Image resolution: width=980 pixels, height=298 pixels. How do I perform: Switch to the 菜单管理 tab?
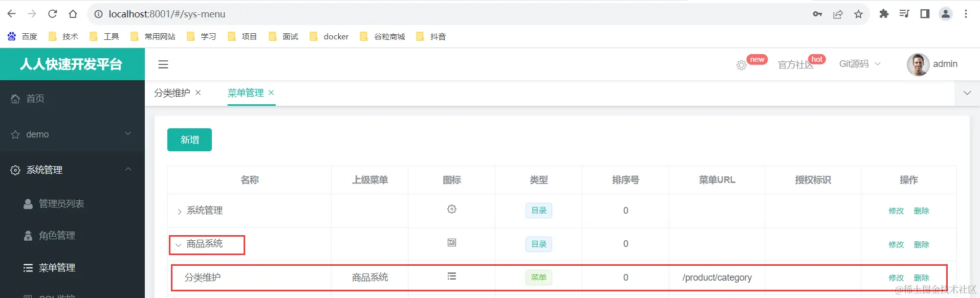pyautogui.click(x=246, y=93)
